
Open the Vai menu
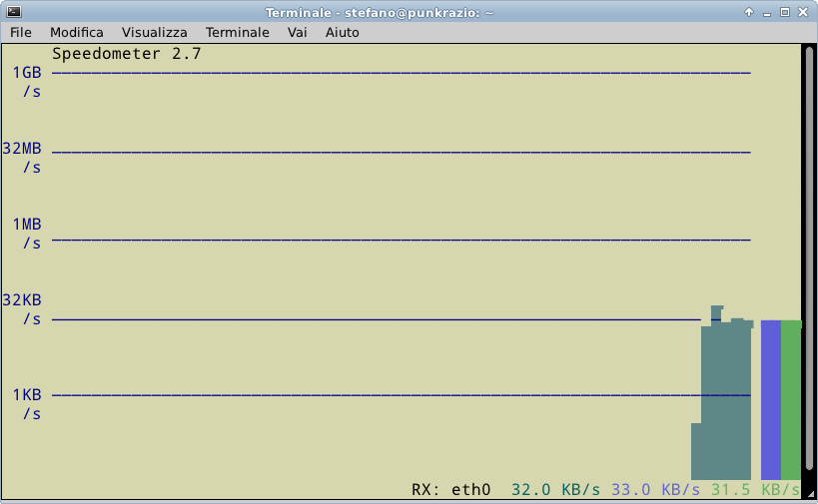coord(298,32)
